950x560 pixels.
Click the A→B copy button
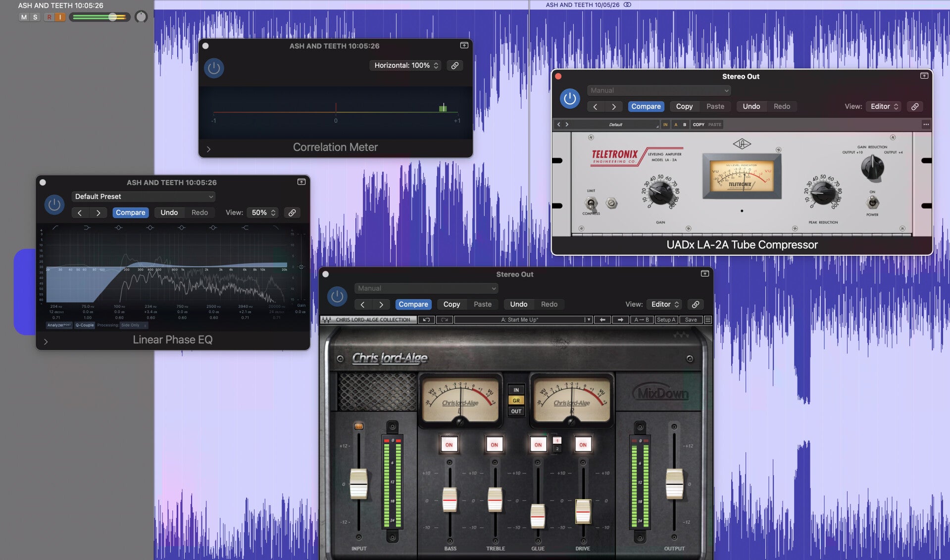click(642, 320)
